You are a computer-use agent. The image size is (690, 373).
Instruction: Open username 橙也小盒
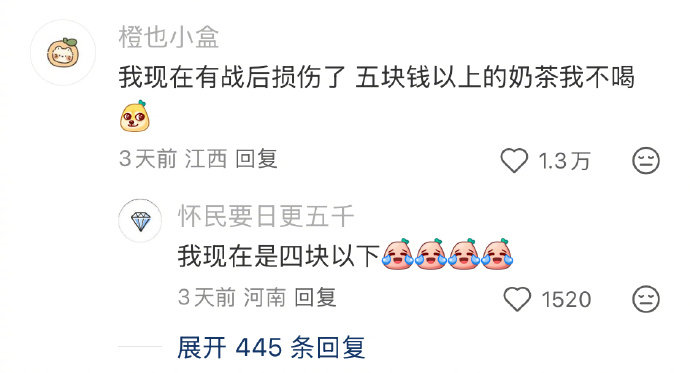pyautogui.click(x=169, y=37)
